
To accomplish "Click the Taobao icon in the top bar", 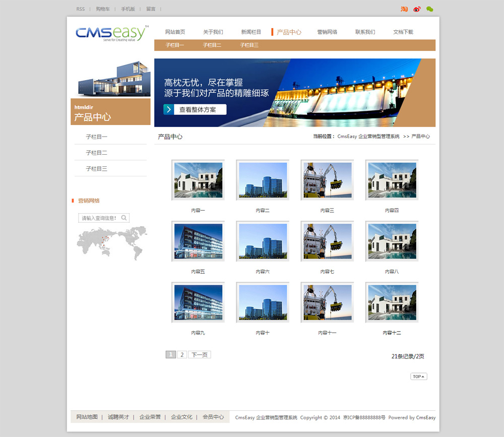I will [x=404, y=9].
